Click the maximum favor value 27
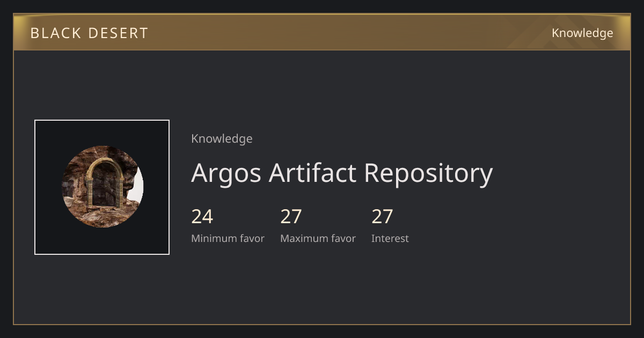644x338 pixels. (291, 217)
